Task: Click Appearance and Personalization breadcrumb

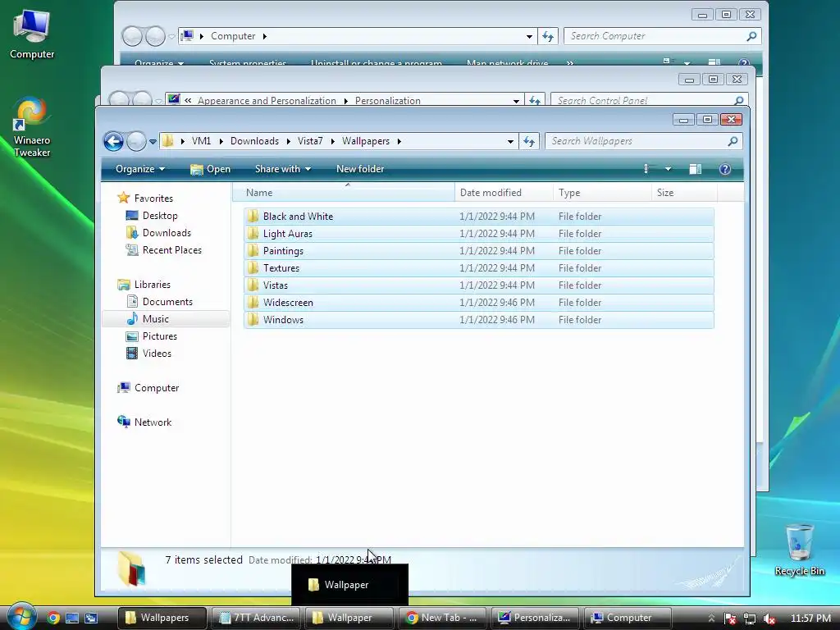Action: [x=267, y=101]
